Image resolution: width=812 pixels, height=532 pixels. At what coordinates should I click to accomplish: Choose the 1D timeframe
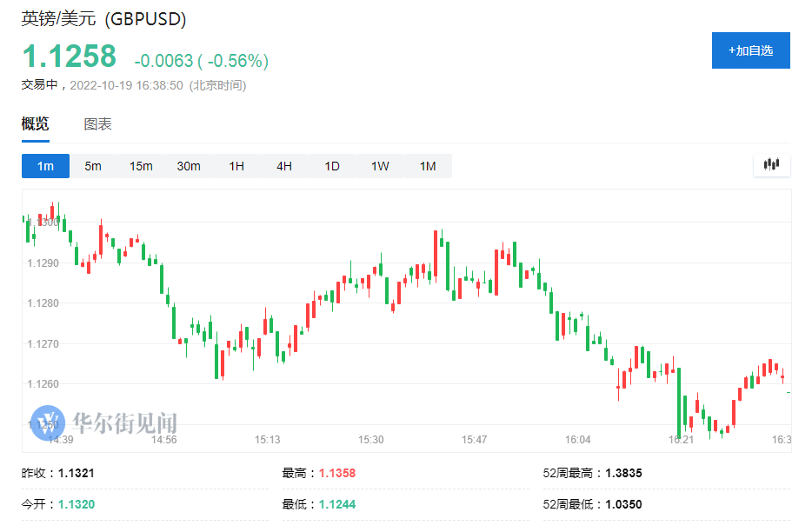[332, 166]
